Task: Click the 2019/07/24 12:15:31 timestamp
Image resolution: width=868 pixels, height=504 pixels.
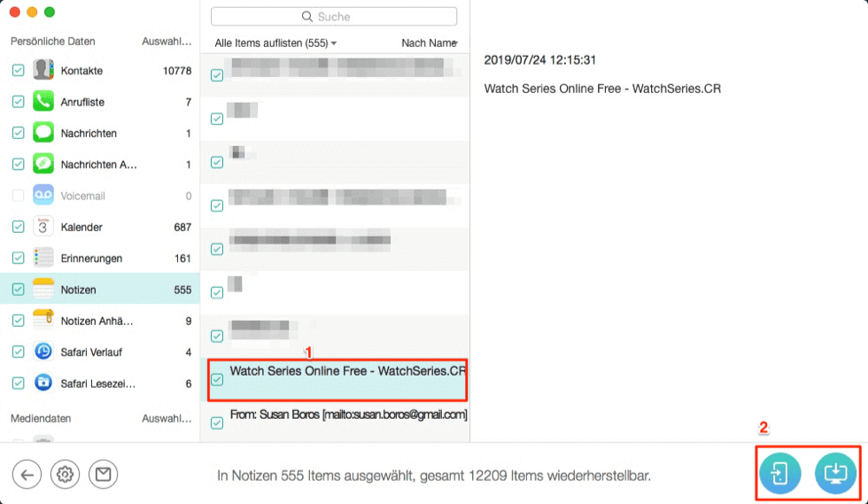Action: tap(539, 60)
